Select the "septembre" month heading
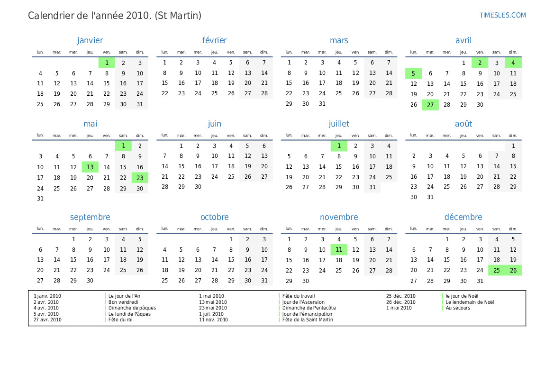 coord(90,217)
